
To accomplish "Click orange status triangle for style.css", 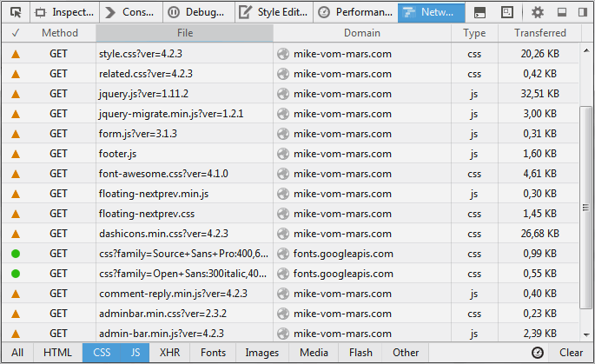I will (16, 54).
